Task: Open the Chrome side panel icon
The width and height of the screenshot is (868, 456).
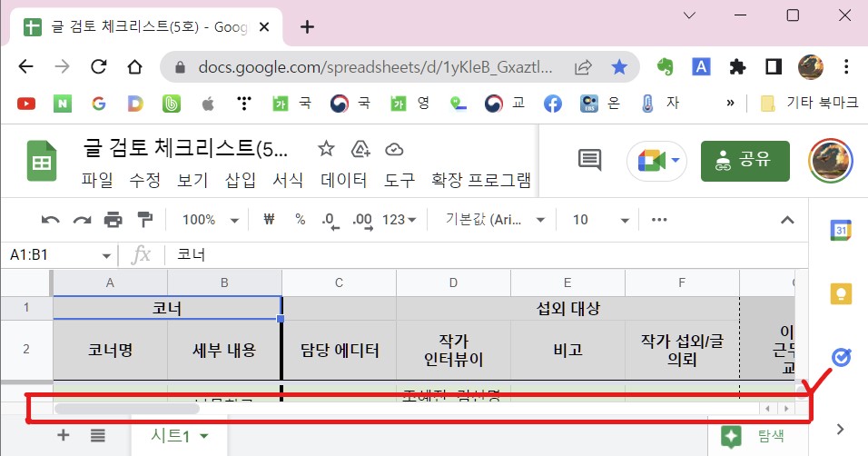Action: (774, 67)
